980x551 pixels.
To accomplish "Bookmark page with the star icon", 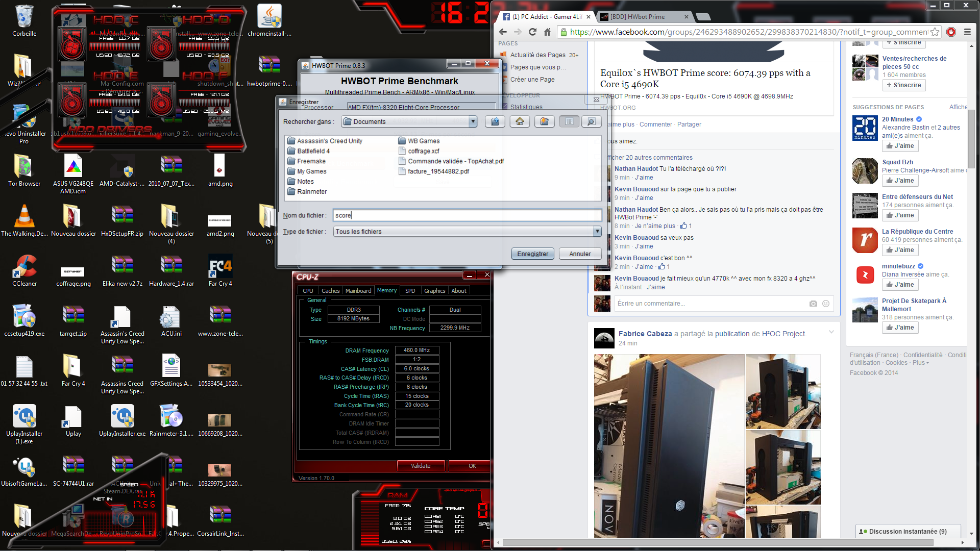I will [x=935, y=32].
